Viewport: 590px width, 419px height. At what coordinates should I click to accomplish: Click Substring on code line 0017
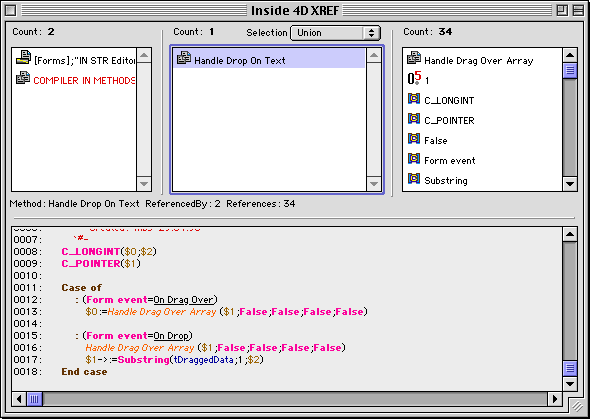pos(144,360)
